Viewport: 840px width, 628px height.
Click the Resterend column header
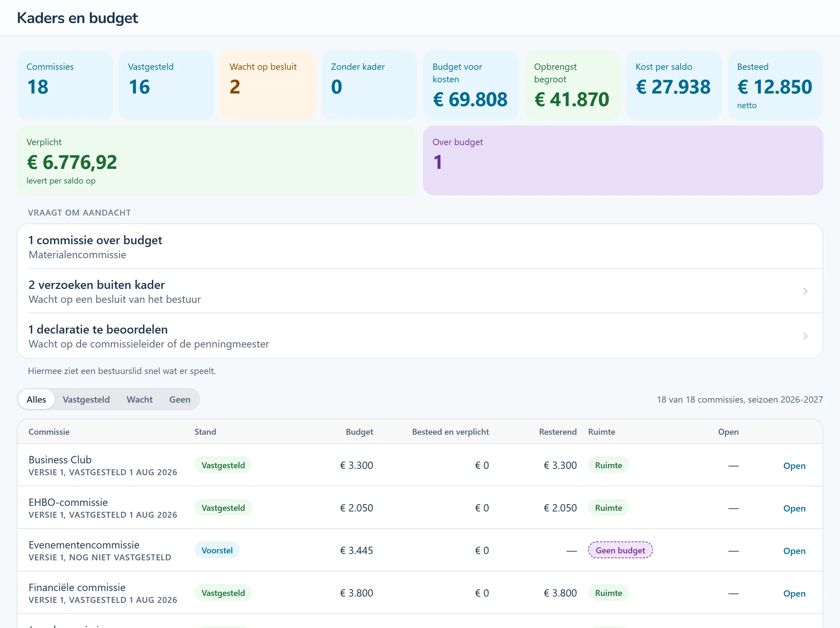point(557,432)
